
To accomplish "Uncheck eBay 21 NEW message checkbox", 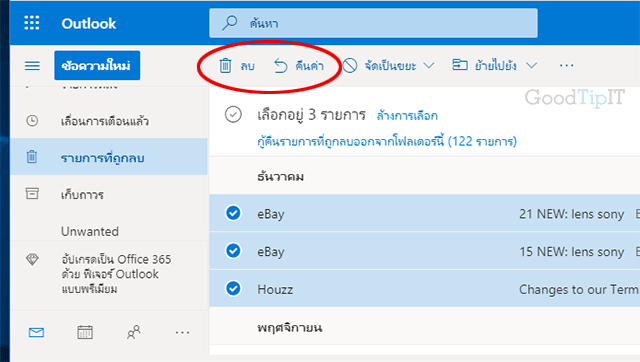I will [x=233, y=213].
